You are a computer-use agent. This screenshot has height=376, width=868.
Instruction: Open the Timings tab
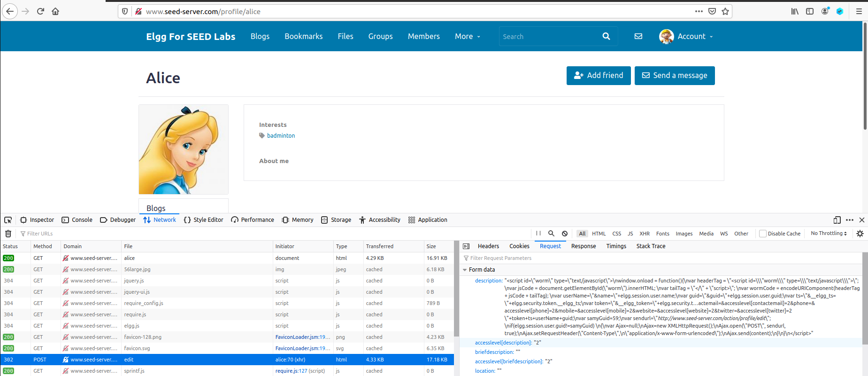[616, 246]
